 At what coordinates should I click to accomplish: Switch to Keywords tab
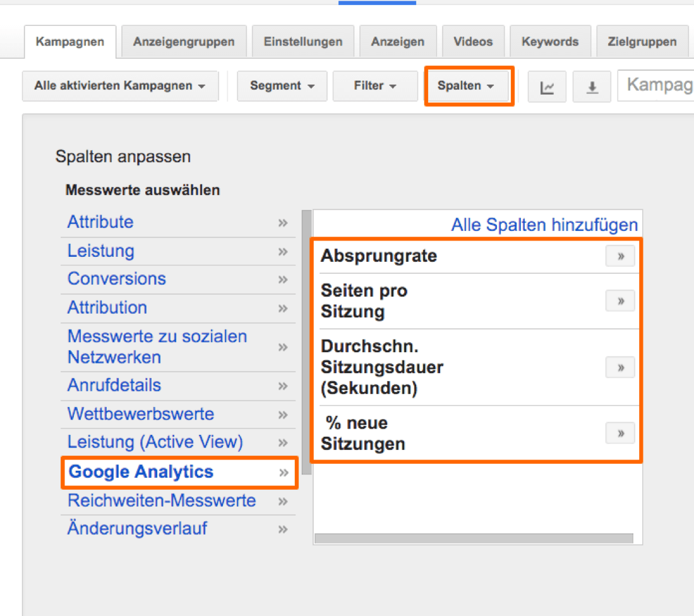tap(550, 42)
